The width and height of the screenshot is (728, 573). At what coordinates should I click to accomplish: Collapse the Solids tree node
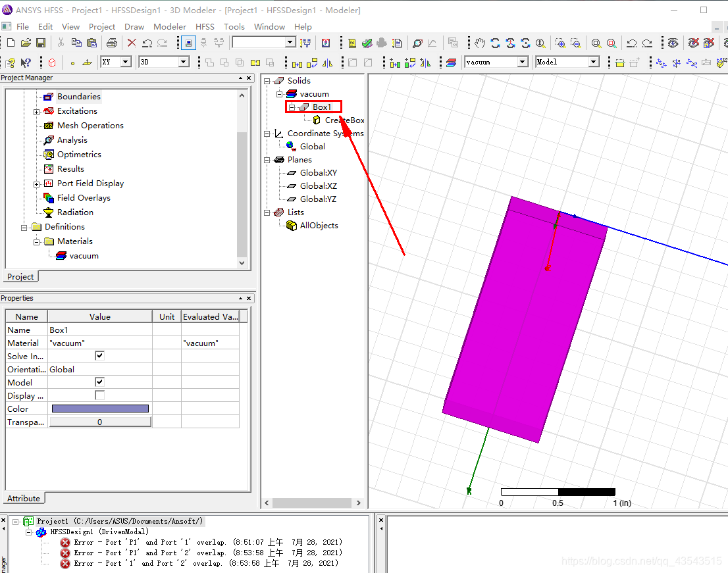pyautogui.click(x=267, y=81)
